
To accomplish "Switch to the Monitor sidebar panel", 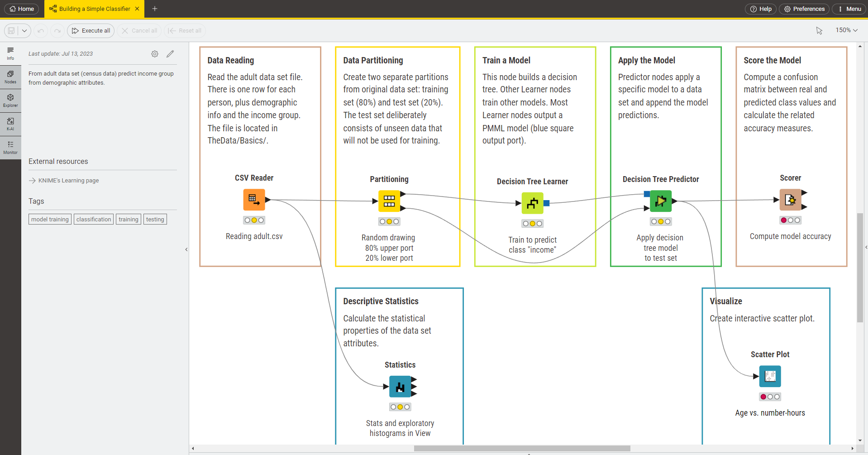I will click(10, 147).
